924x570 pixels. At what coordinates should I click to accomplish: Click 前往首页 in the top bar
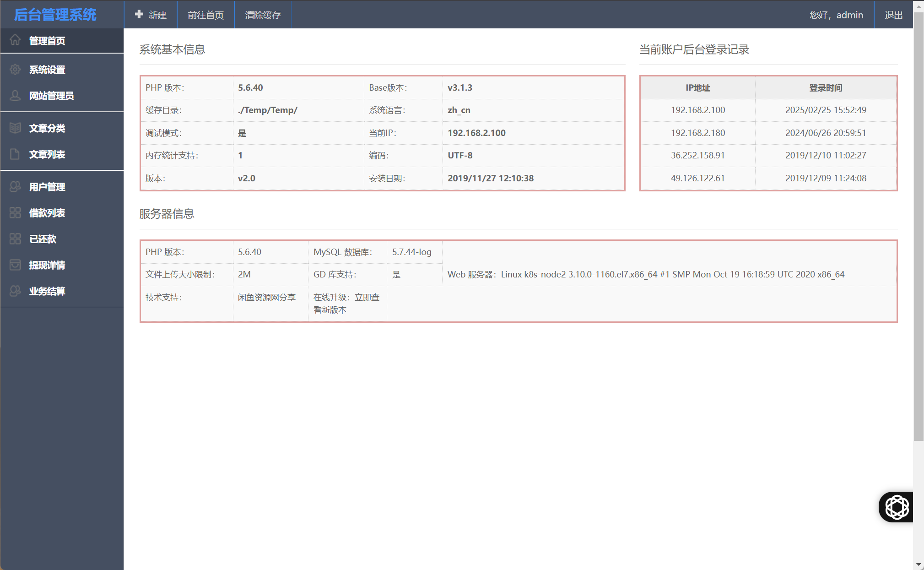point(206,15)
